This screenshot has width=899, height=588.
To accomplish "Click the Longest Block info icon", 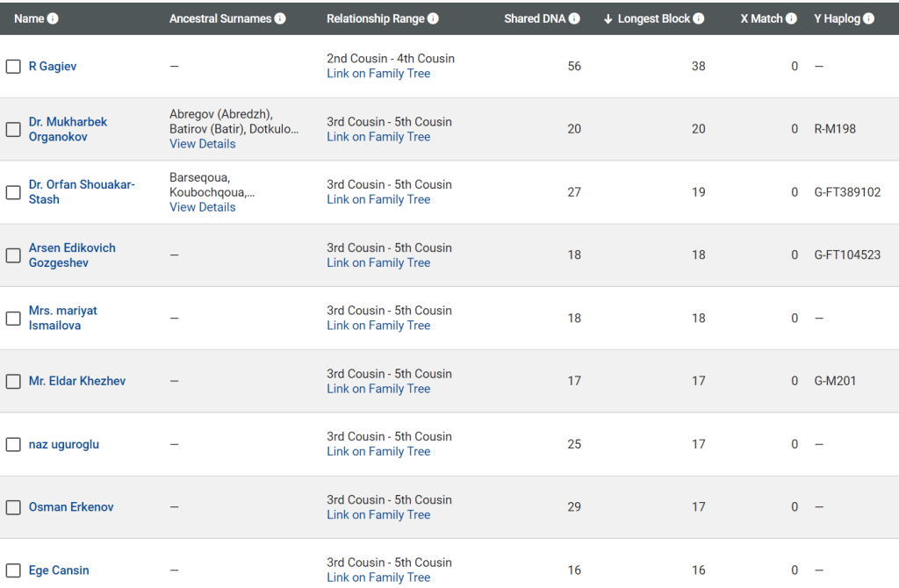I will click(699, 18).
